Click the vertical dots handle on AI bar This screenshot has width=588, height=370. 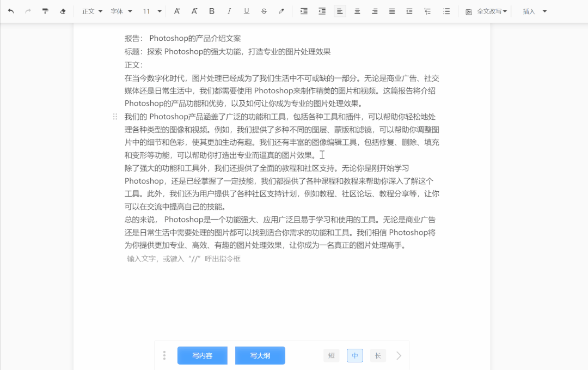(x=164, y=355)
